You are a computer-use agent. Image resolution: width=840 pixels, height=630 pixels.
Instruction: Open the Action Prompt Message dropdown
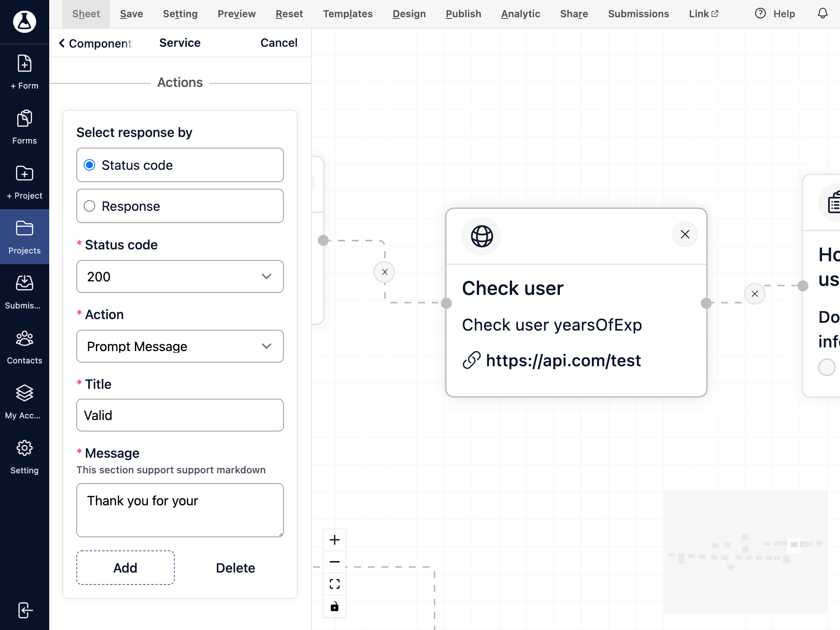(x=180, y=346)
